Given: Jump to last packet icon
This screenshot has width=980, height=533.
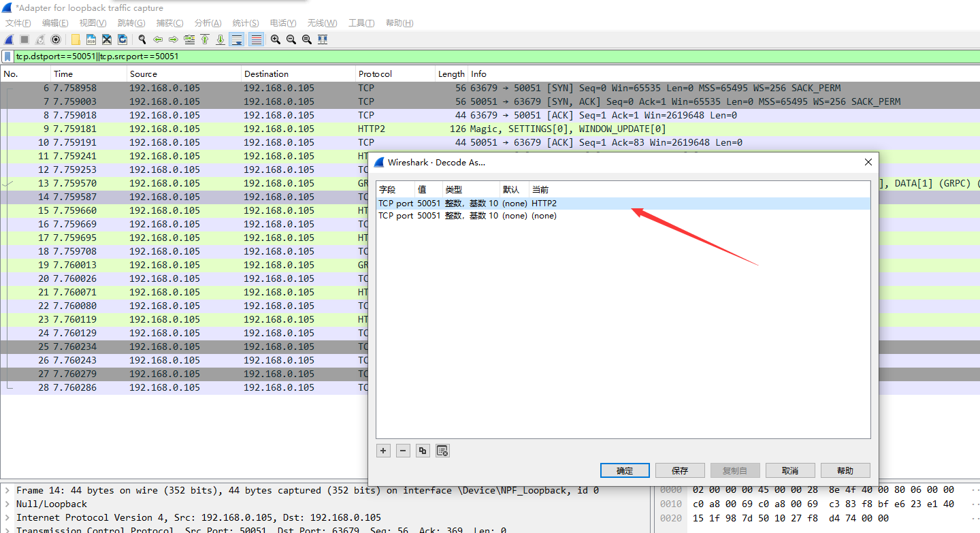Looking at the screenshot, I should (x=220, y=39).
